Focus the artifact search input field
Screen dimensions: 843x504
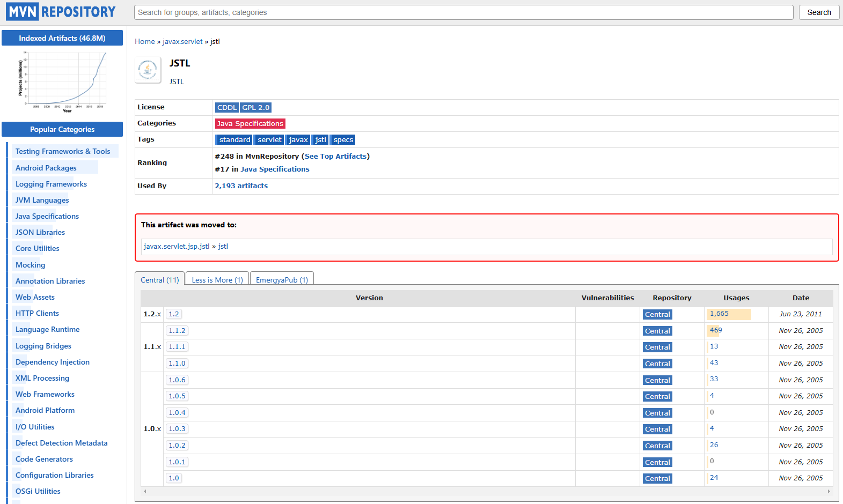click(464, 12)
